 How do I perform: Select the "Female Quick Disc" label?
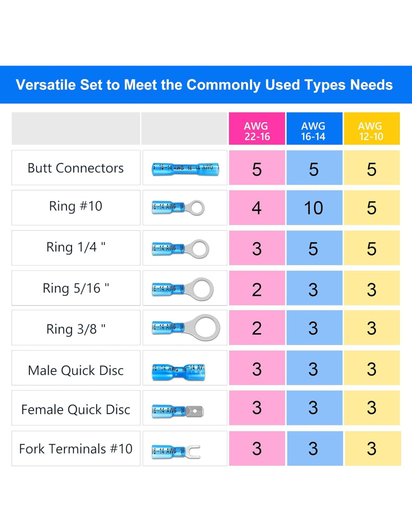click(76, 410)
